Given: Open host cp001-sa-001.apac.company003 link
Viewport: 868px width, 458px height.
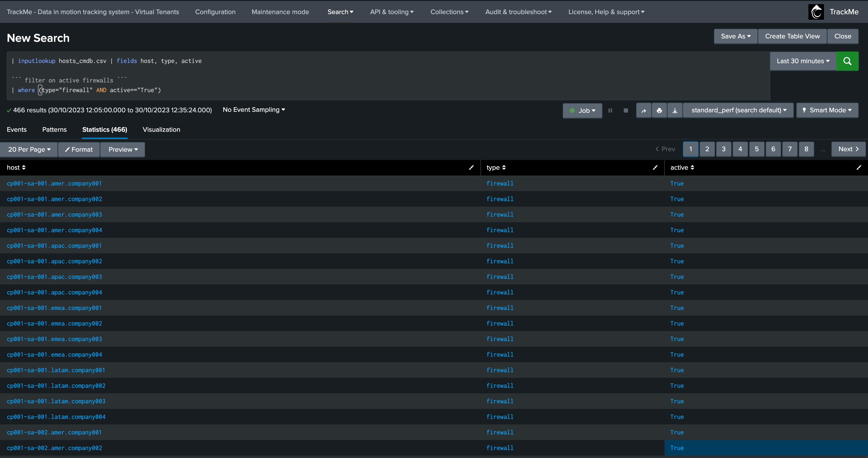Looking at the screenshot, I should pyautogui.click(x=54, y=277).
